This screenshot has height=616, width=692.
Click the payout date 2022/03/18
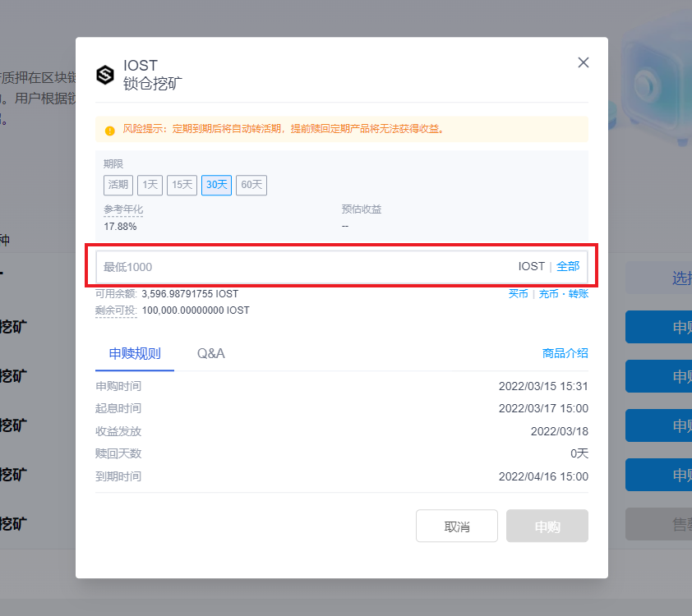[559, 431]
